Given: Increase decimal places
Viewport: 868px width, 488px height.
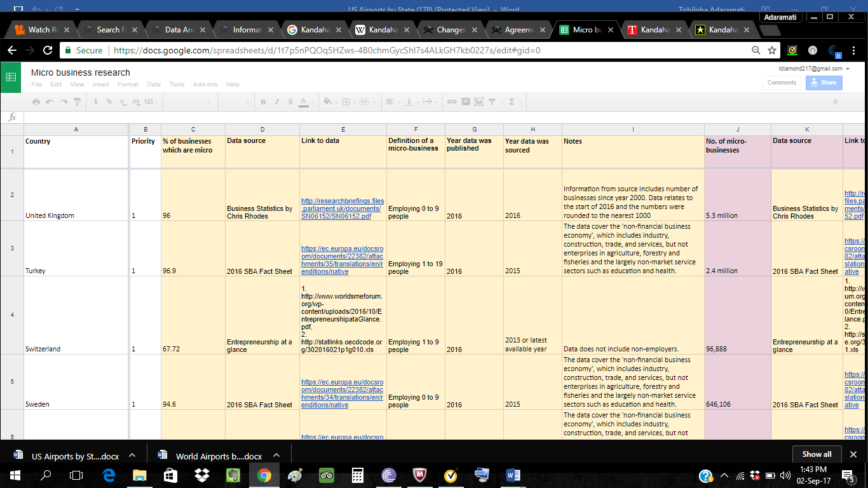Looking at the screenshot, I should (x=136, y=102).
